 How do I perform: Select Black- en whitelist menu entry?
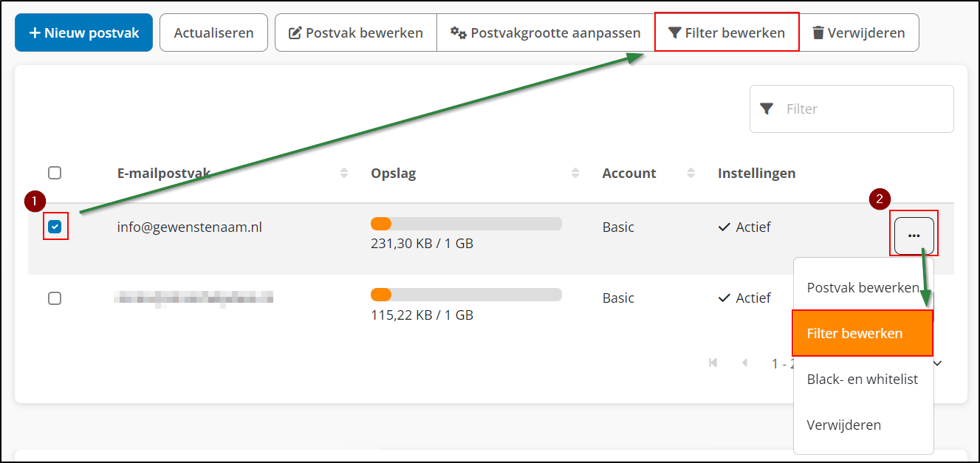click(862, 379)
